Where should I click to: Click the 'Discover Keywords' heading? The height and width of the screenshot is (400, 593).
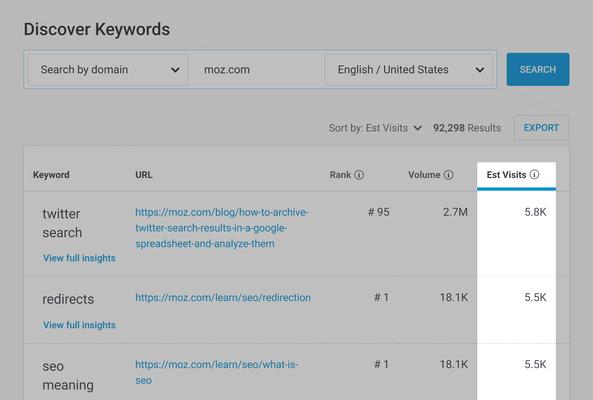[97, 29]
